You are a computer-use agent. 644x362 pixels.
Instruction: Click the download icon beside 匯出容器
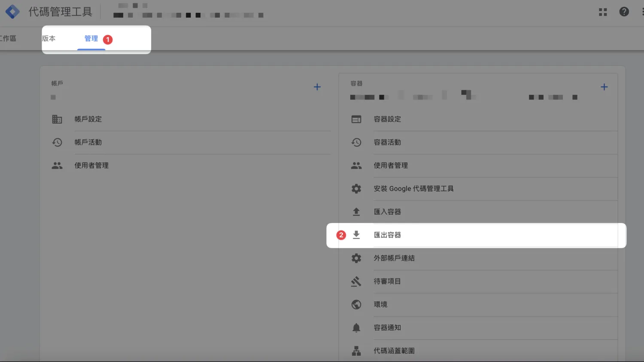(356, 235)
